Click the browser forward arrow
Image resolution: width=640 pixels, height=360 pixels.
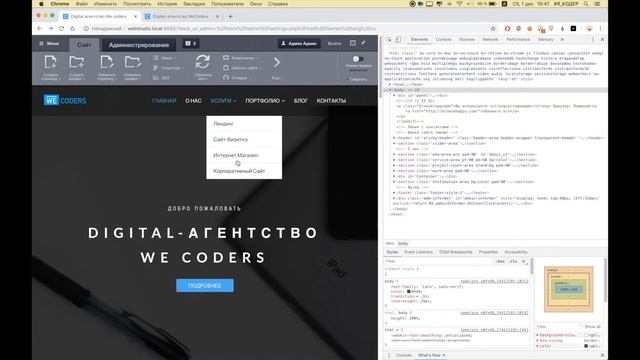click(x=51, y=29)
